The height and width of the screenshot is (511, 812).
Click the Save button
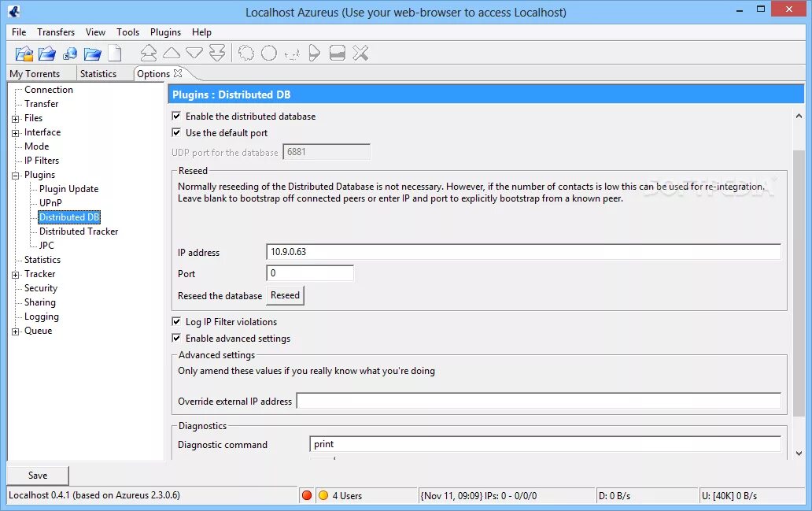point(38,476)
